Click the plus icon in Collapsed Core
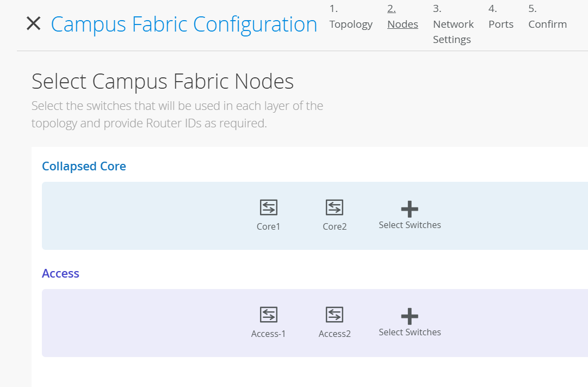 [410, 209]
